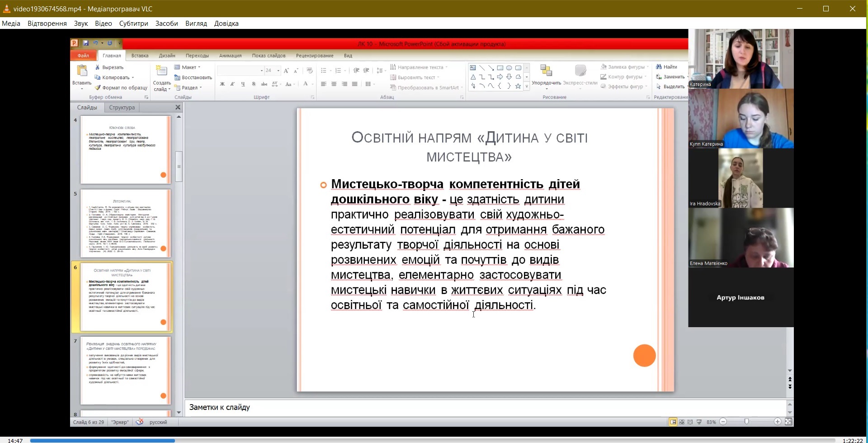Viewport: 868px width, 443px height.
Task: Click the Упорядочить arrange icon
Action: [546, 71]
